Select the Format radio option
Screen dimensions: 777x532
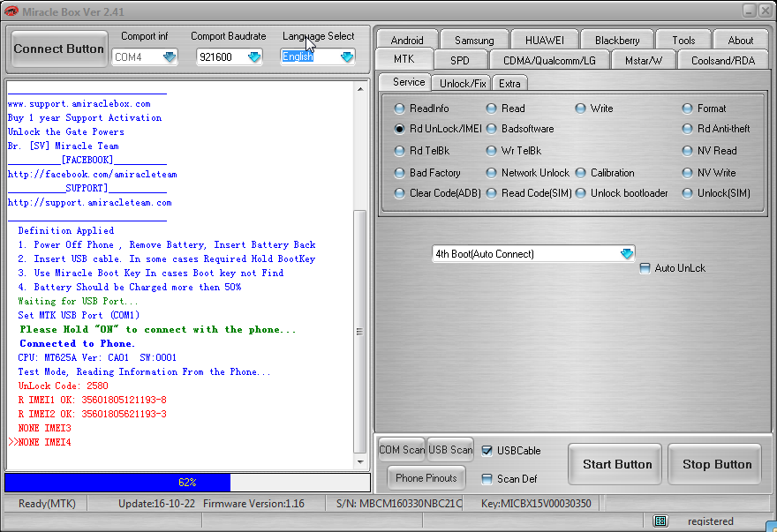(x=705, y=109)
